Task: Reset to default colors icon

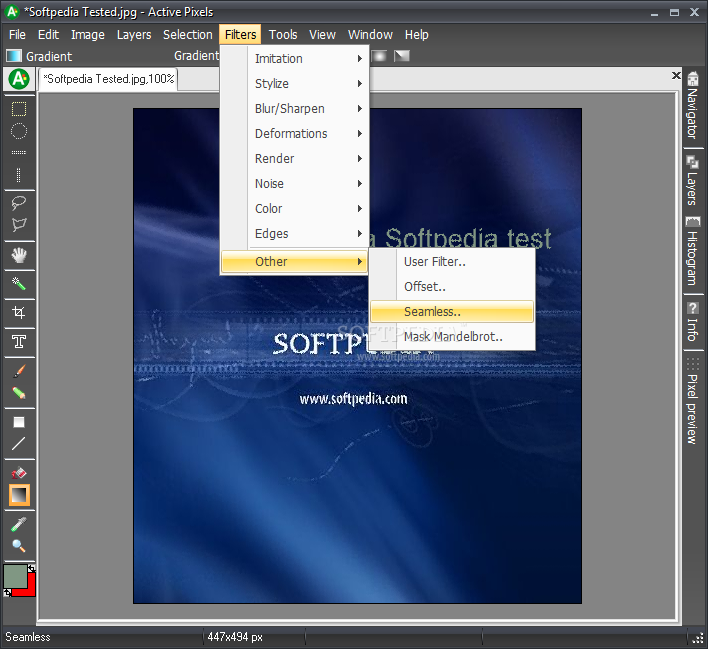Action: click(7, 592)
